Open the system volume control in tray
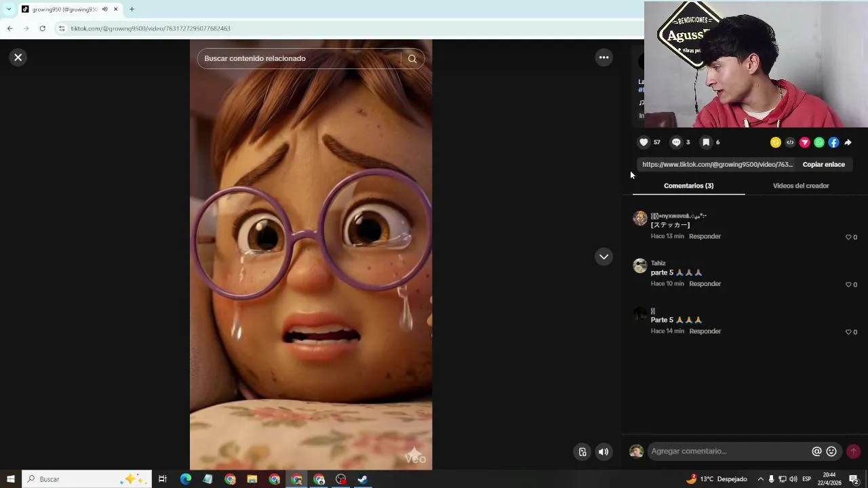 (793, 479)
